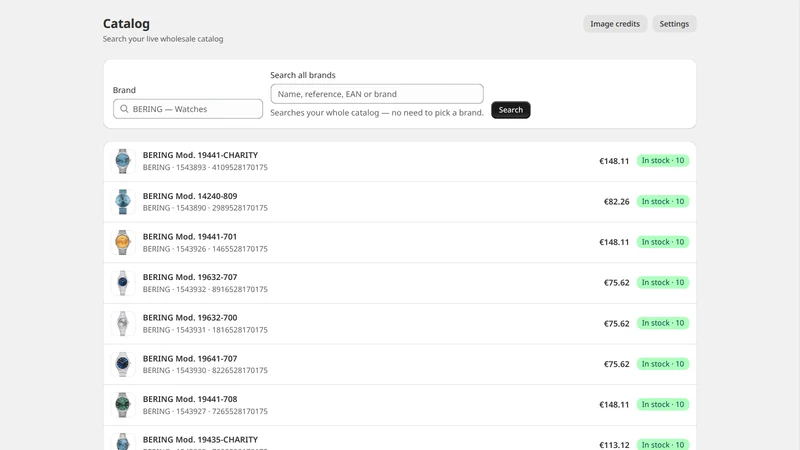The image size is (800, 450).
Task: Open the BERING — Watches brand selector
Action: [x=188, y=109]
